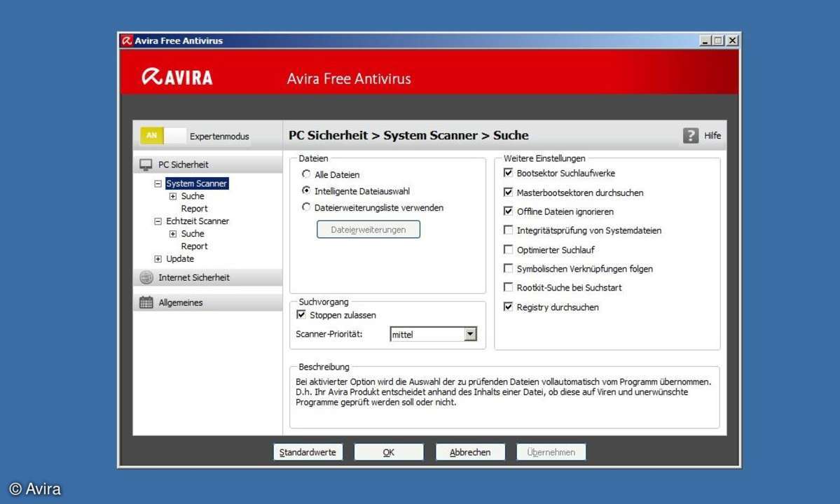Screen dimensions: 840x504
Task: Click the question mark help icon
Action: (691, 135)
